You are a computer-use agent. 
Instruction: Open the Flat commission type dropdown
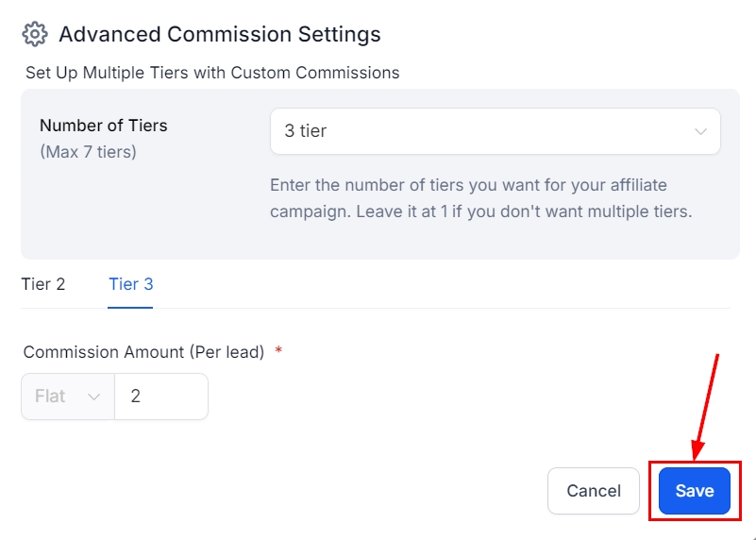pos(67,397)
